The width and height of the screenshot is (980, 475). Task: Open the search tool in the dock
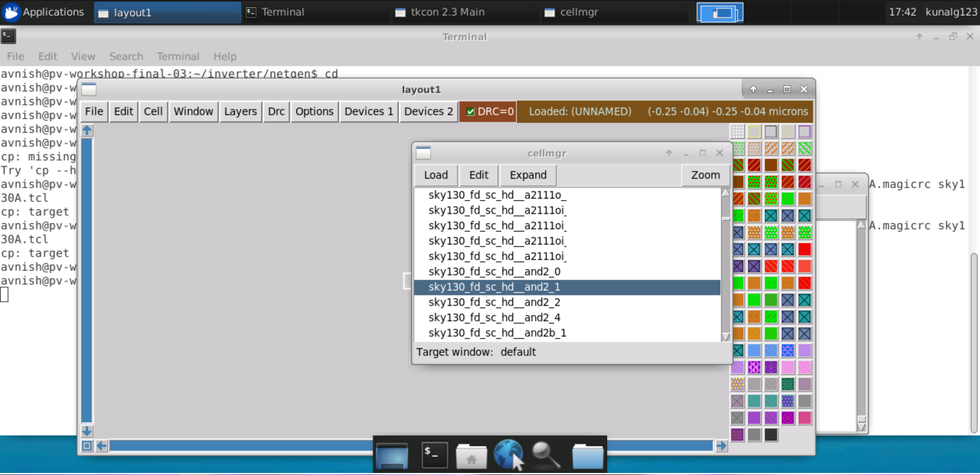[545, 455]
